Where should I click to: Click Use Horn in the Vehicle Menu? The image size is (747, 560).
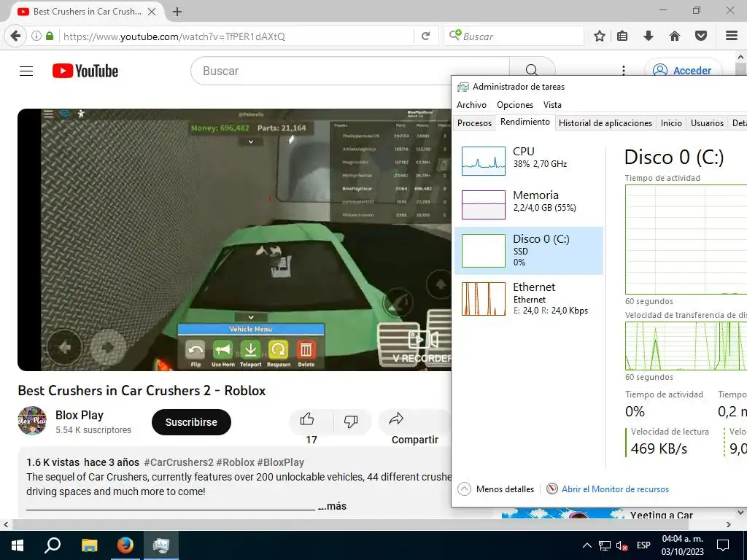223,354
